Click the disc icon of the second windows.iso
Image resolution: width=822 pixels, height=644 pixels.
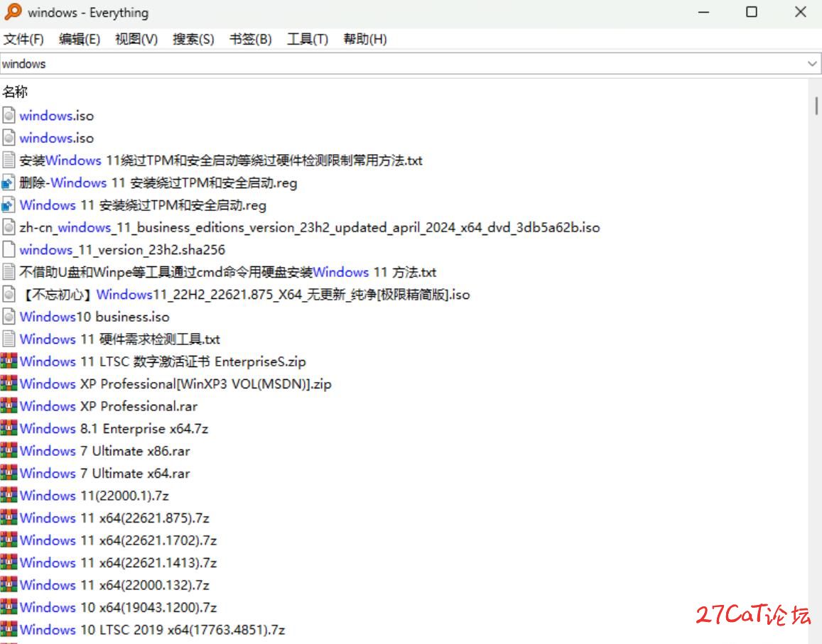pos(9,138)
